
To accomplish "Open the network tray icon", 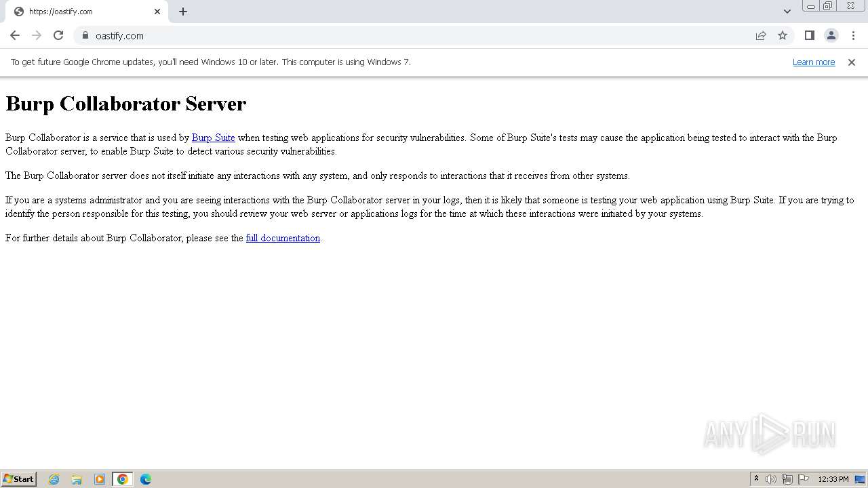I will pyautogui.click(x=787, y=479).
